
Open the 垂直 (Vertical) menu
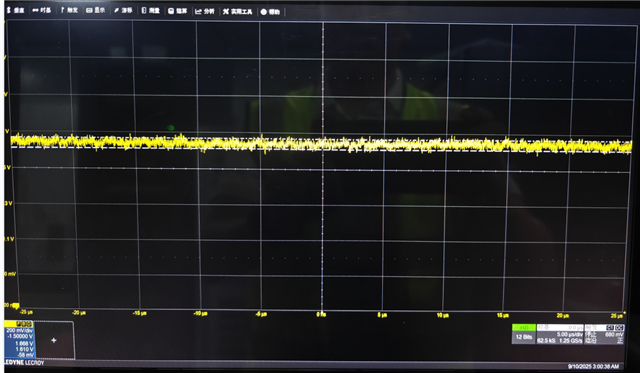click(x=16, y=10)
